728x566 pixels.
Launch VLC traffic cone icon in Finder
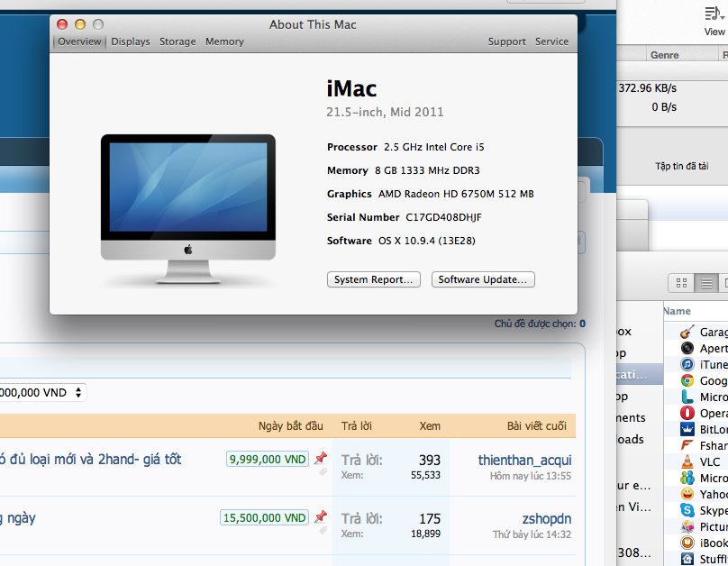click(687, 462)
